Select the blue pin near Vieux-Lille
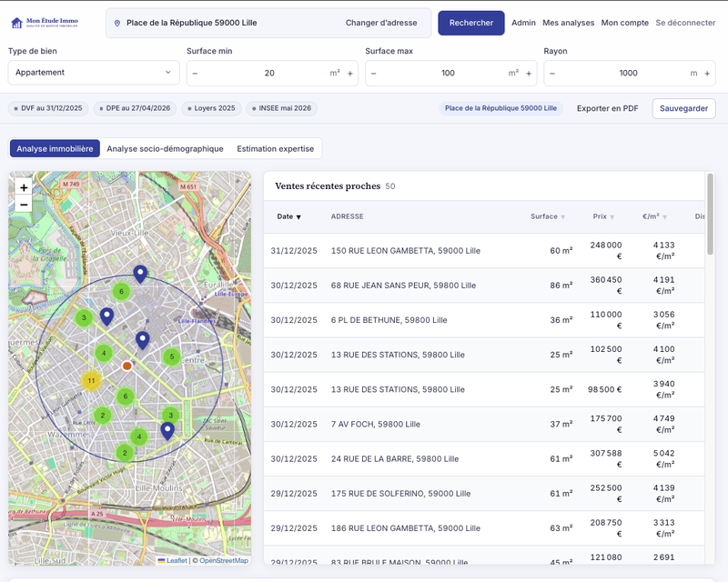Viewport: 728px width, 582px height. pos(140,275)
